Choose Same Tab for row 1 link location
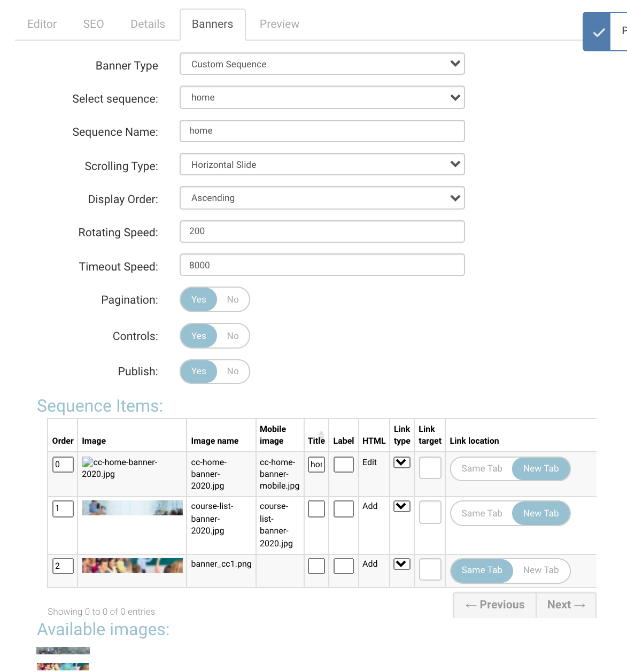This screenshot has width=627, height=672. 482,513
